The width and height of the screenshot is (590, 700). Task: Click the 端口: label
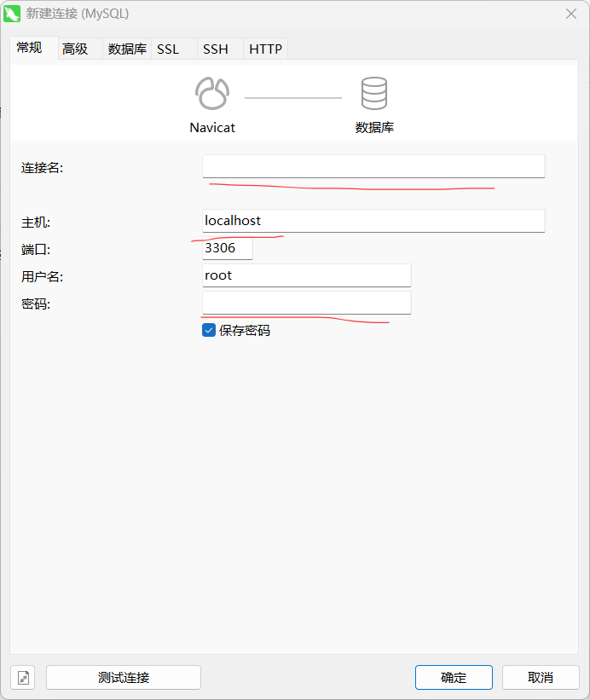point(36,250)
